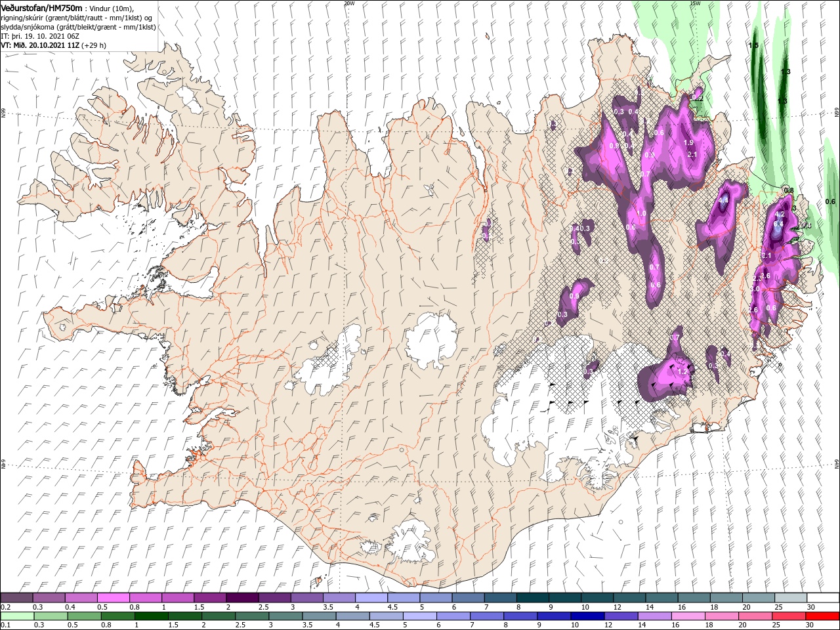
Task: Click the Veðurstofan/HM750m title text
Action: pyautogui.click(x=41, y=7)
